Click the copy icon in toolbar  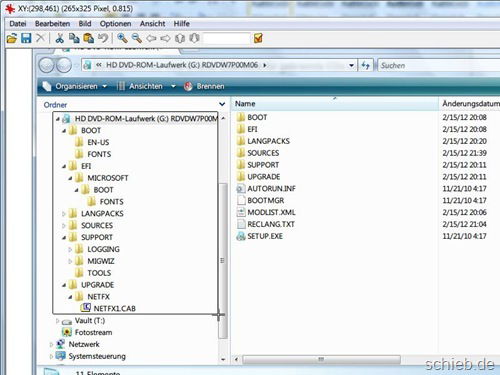pos(74,38)
